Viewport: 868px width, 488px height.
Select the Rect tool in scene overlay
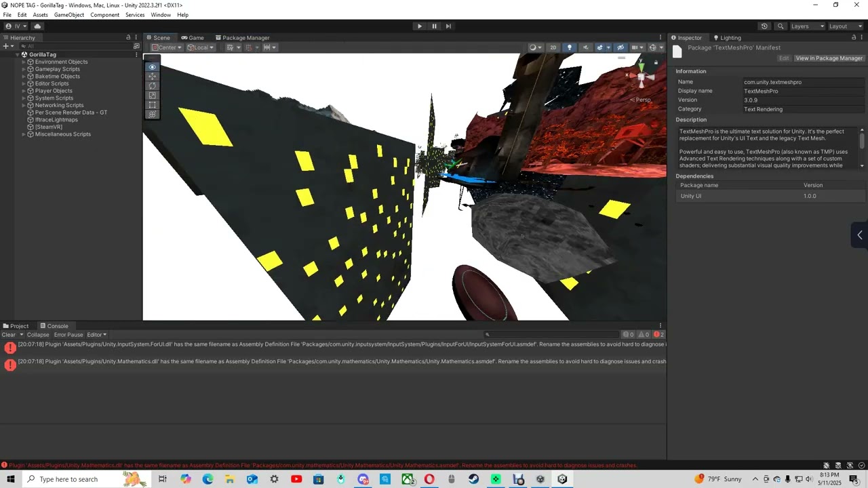click(152, 105)
